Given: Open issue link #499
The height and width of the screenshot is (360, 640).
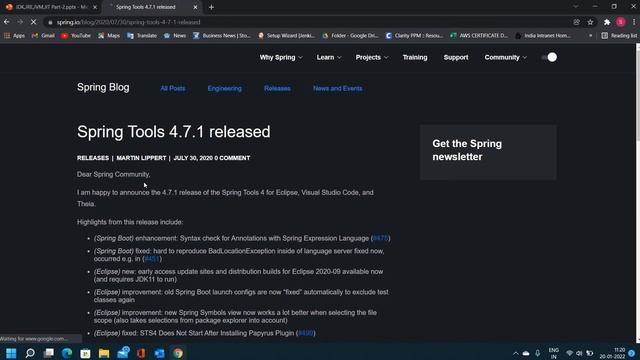Looking at the screenshot, I should point(305,333).
